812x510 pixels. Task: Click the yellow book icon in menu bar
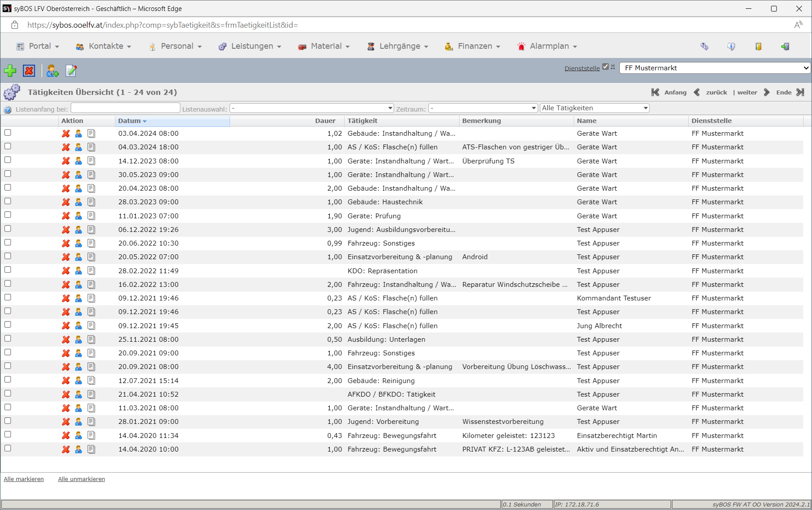(x=758, y=46)
